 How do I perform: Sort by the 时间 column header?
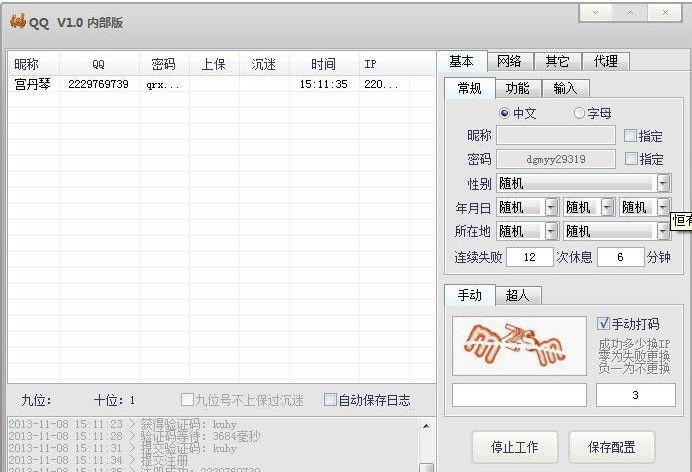(x=324, y=64)
